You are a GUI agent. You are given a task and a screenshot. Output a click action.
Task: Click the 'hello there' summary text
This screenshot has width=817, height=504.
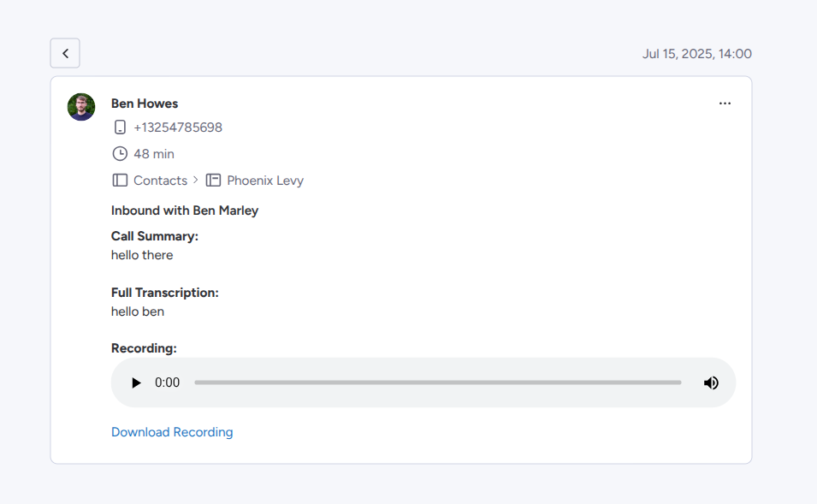pos(142,255)
